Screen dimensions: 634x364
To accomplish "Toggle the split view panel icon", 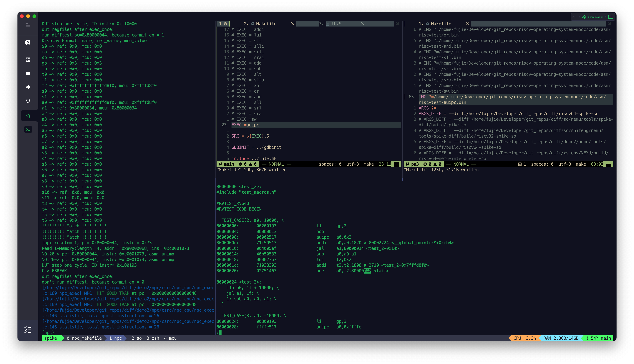I will 610,17.
